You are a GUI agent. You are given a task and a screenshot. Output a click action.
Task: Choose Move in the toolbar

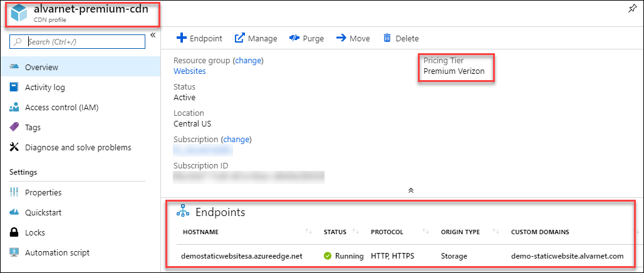353,38
